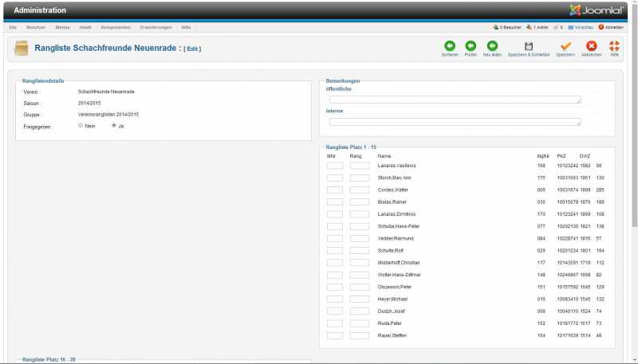Select the Ja radio button for Freigegeben
Screen dimensions: 638x364
[114, 125]
